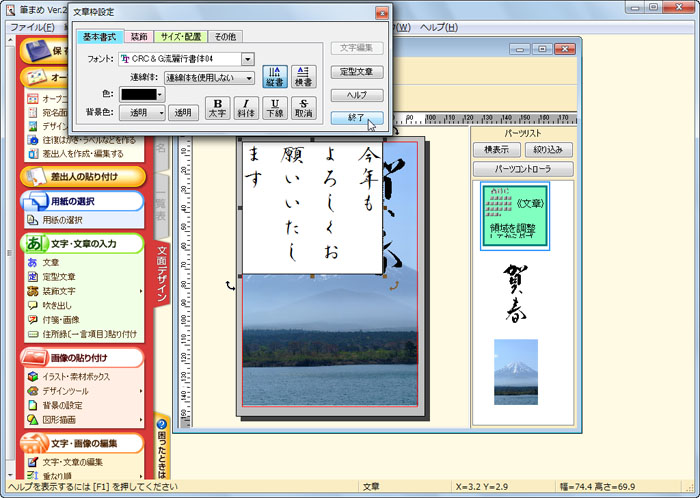The image size is (700, 498).
Task: Toggle horizontal writing (横書) button
Action: (304, 77)
